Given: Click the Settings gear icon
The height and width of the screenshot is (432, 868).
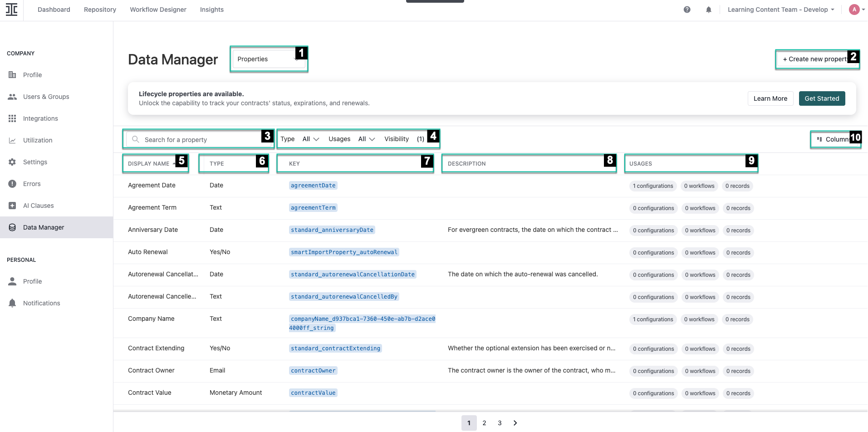Looking at the screenshot, I should (13, 162).
